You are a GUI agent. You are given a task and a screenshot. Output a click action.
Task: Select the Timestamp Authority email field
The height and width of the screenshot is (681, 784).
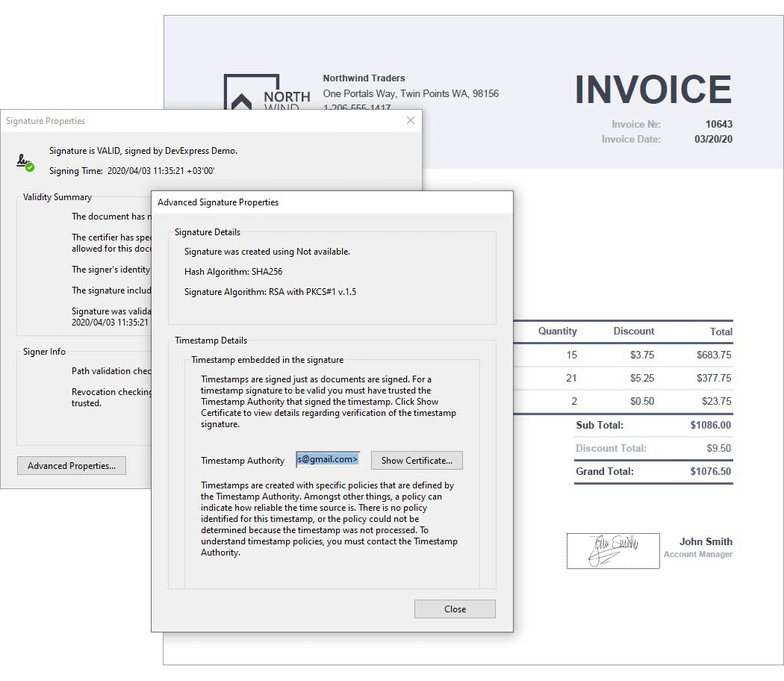[x=327, y=459]
